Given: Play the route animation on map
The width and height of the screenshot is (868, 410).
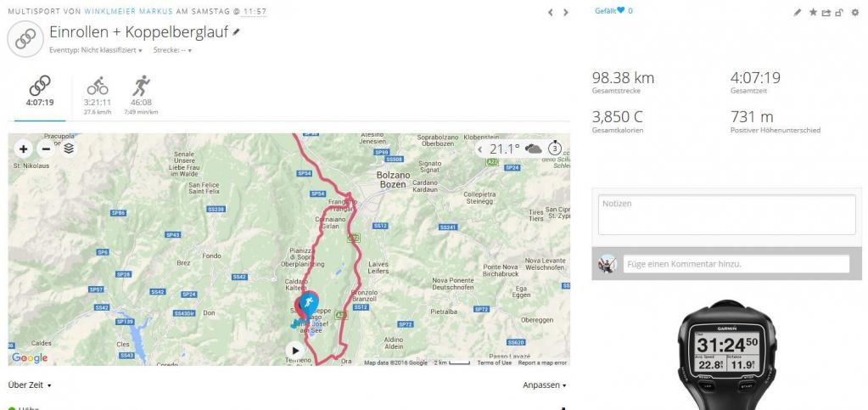Looking at the screenshot, I should click(295, 351).
